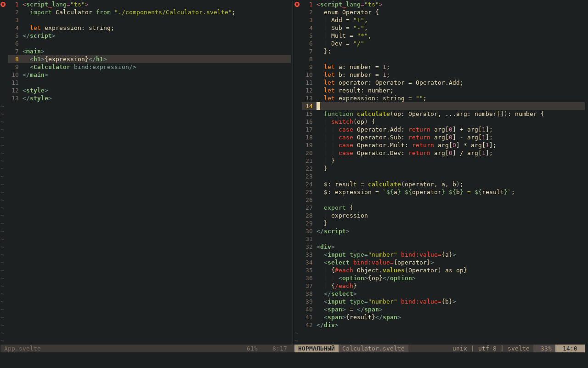
Task: Click the switch(op) statement
Action: point(353,121)
